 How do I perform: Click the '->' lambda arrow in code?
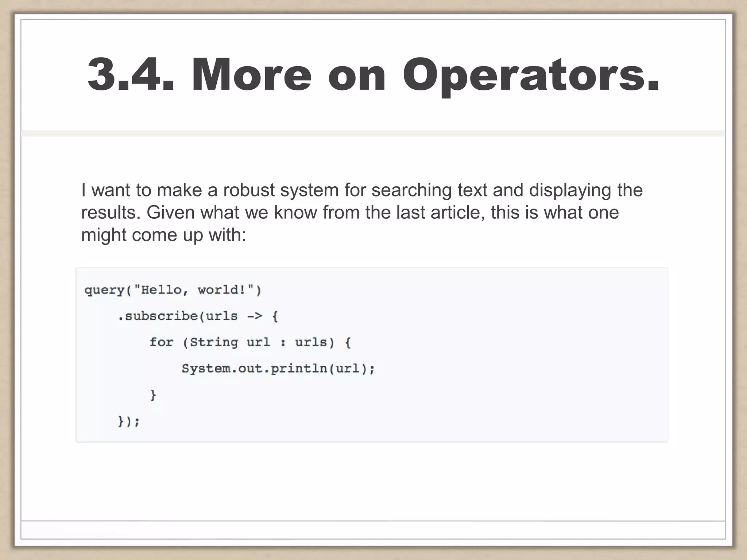coord(254,316)
